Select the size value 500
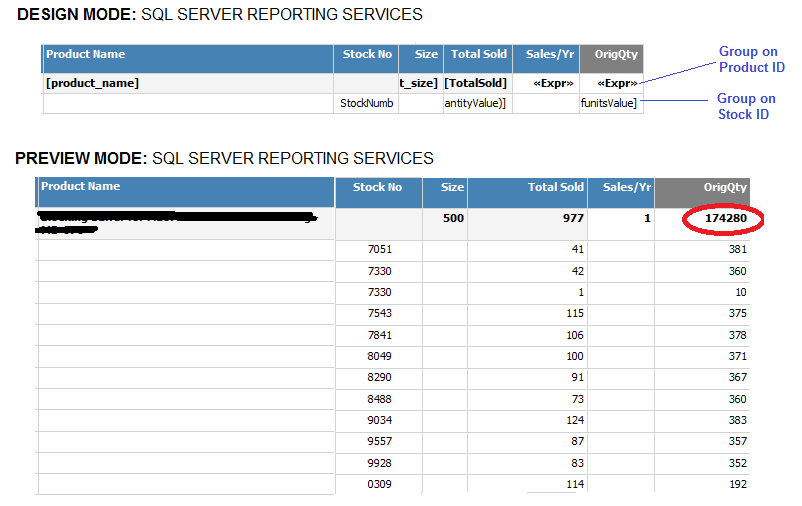Screen dimensions: 802x506 coord(453,218)
